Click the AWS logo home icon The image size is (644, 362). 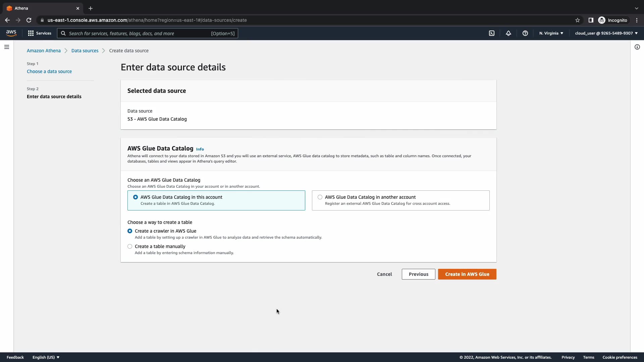pos(11,33)
